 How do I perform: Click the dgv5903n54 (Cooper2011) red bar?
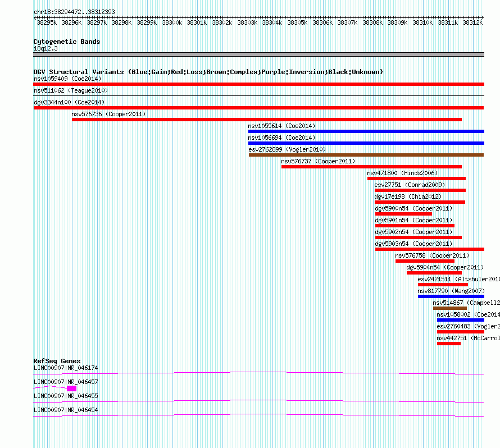click(x=430, y=249)
